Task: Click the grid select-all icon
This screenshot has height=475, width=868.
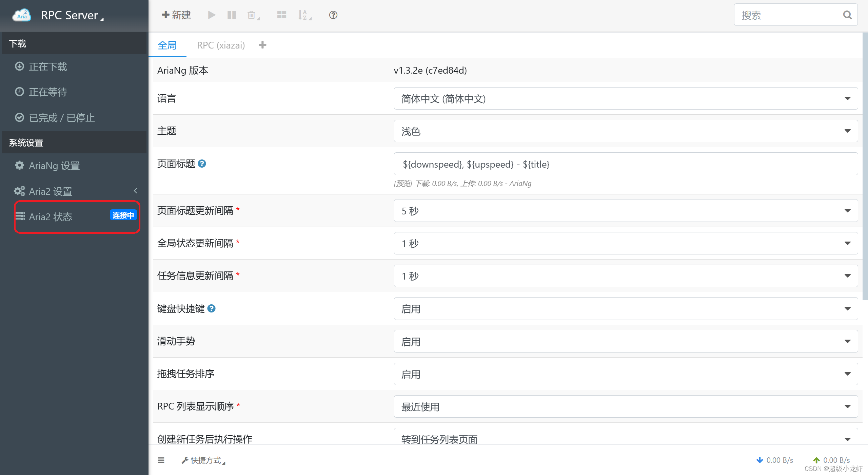Action: 282,15
